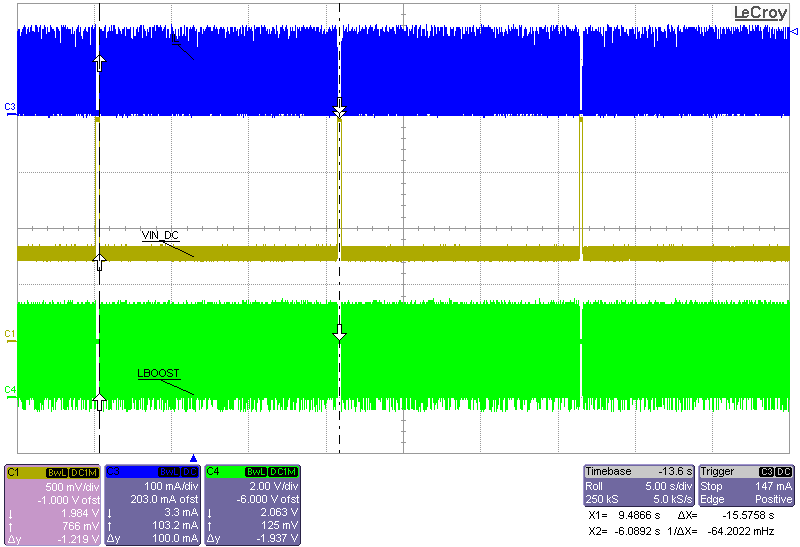Click the Δy -1.937 V reading
The image size is (800, 547).
coord(253,538)
